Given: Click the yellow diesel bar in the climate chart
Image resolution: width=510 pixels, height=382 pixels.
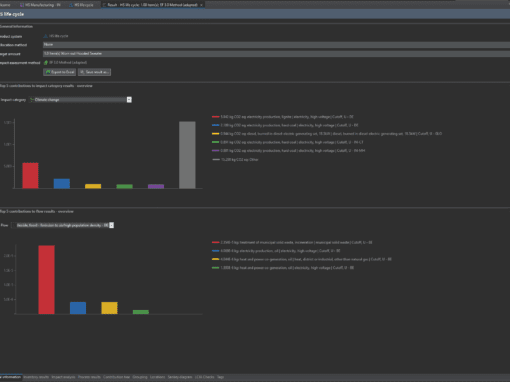Looking at the screenshot, I should (x=93, y=186).
